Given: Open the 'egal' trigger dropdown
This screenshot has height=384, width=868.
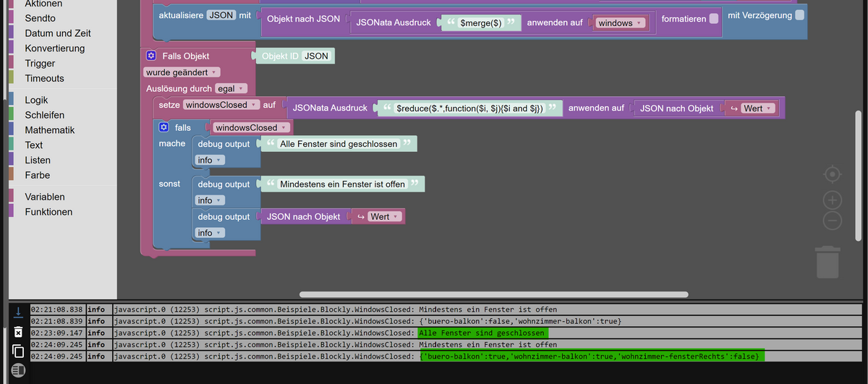Looking at the screenshot, I should (x=231, y=88).
